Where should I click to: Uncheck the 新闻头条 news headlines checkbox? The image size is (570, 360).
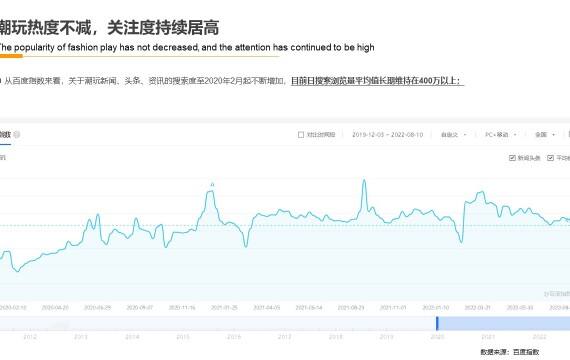click(512, 158)
